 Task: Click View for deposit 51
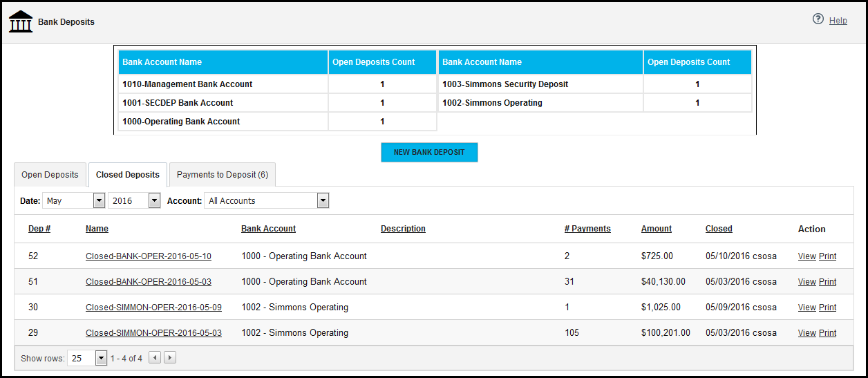pyautogui.click(x=806, y=282)
